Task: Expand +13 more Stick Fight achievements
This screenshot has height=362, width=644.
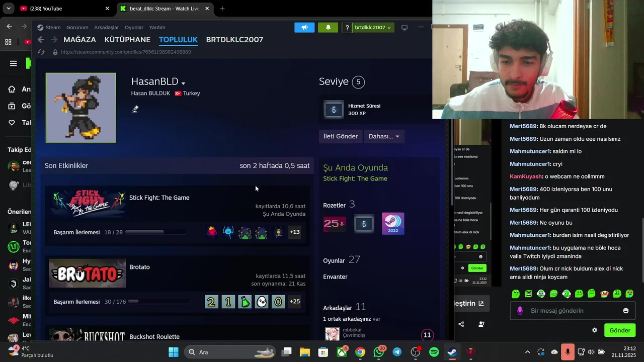Action: tap(295, 232)
